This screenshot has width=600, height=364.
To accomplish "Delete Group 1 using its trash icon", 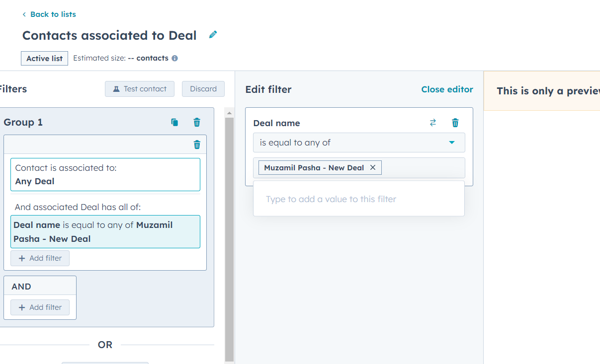I will click(x=196, y=122).
